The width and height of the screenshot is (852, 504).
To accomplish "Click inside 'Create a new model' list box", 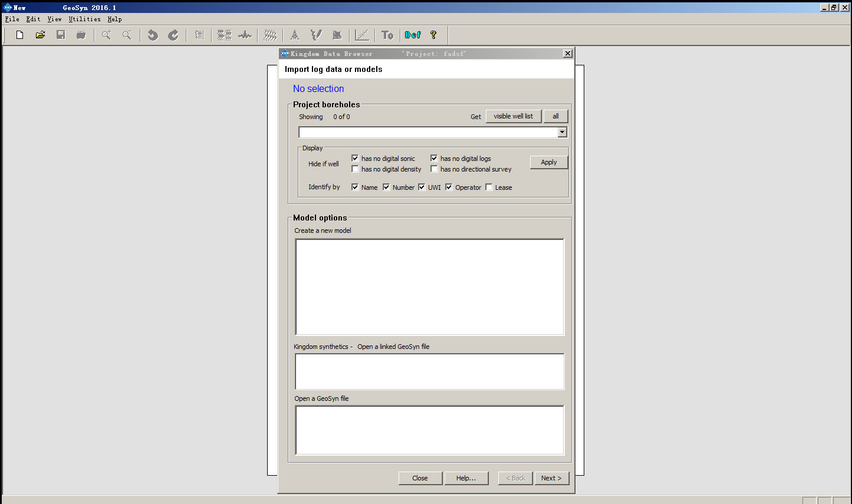I will point(430,287).
